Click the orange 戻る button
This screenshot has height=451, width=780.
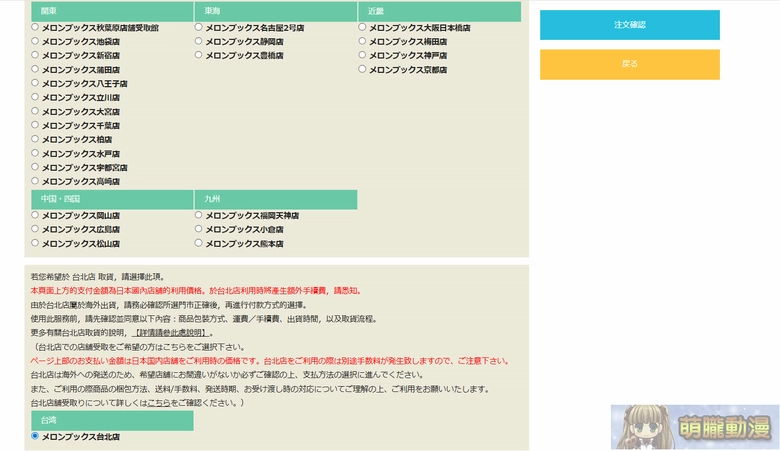click(x=630, y=64)
